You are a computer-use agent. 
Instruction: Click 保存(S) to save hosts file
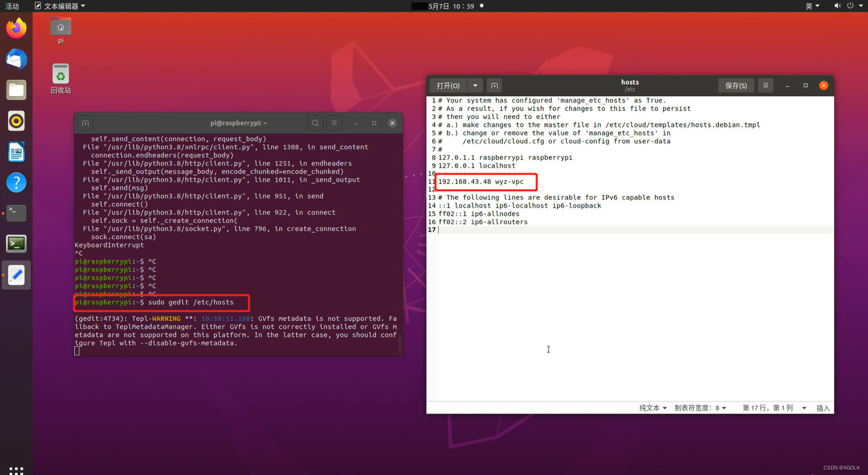(736, 85)
